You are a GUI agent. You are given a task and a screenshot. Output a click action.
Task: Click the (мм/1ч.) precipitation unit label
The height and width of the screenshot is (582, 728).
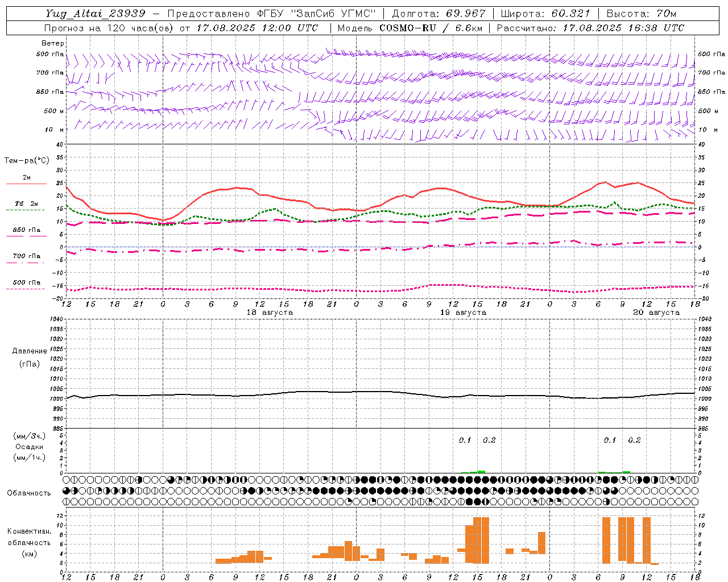click(x=30, y=458)
